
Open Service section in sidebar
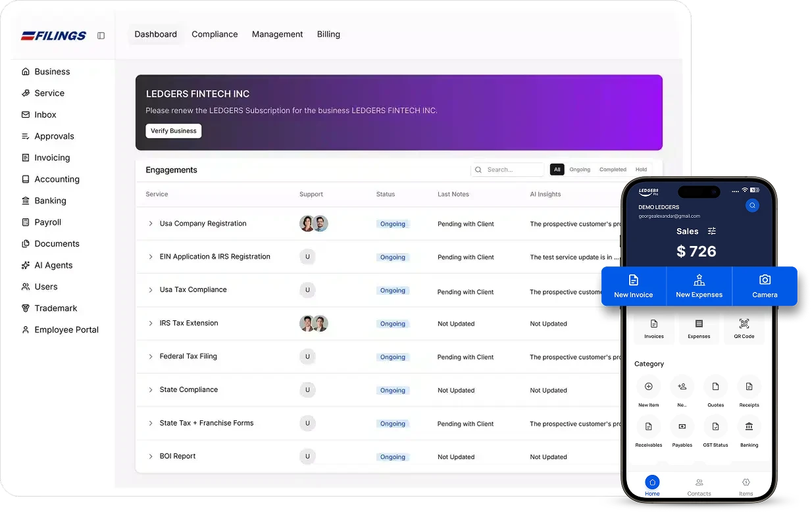(43, 93)
